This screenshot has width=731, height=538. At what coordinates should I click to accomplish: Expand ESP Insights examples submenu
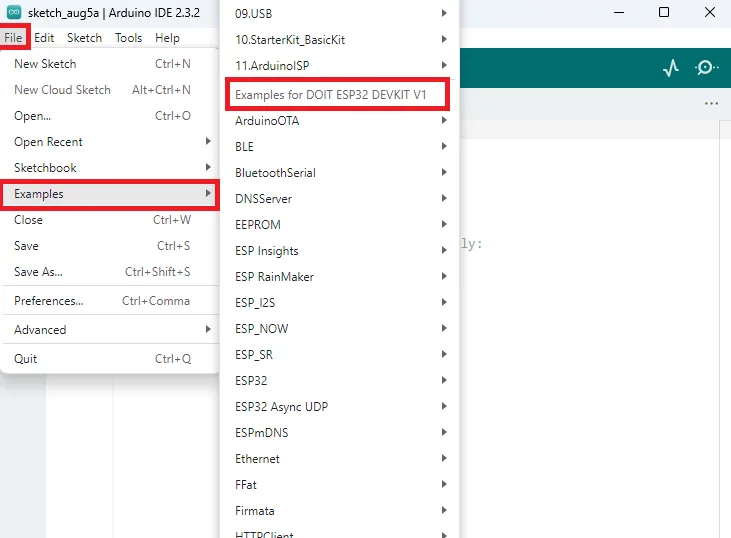tap(340, 251)
